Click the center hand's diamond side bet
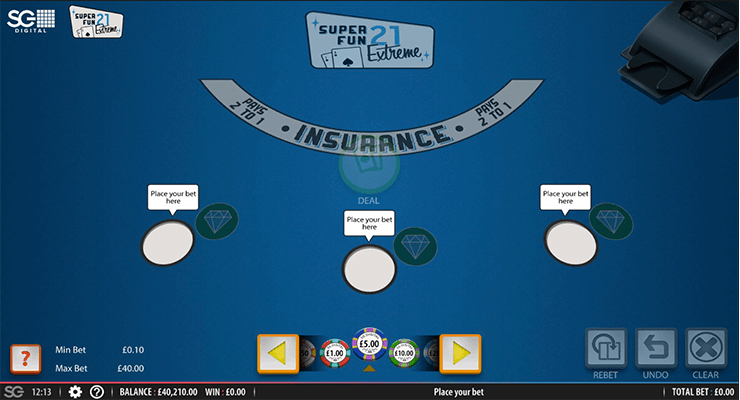Viewport: 740px width, 400px height. [415, 246]
